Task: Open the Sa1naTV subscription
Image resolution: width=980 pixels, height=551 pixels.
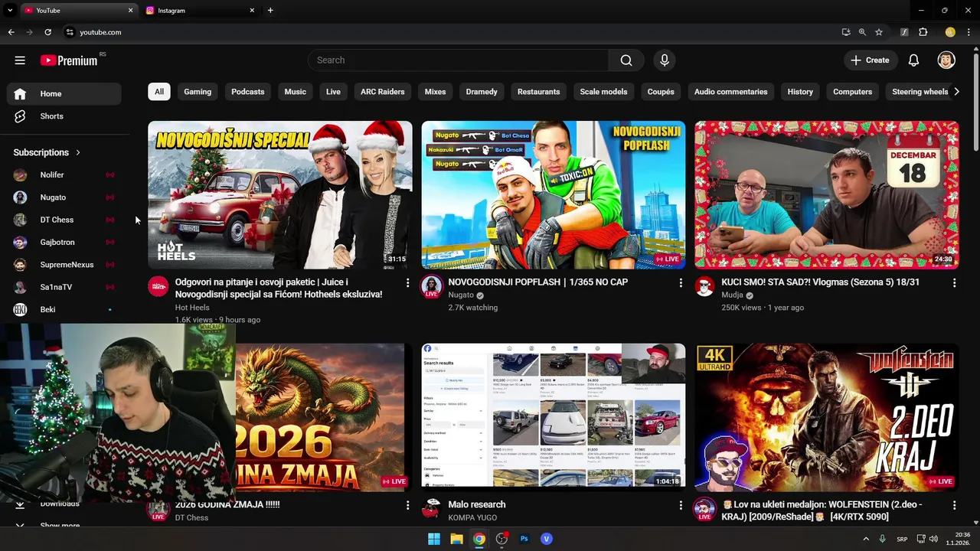Action: click(x=64, y=287)
